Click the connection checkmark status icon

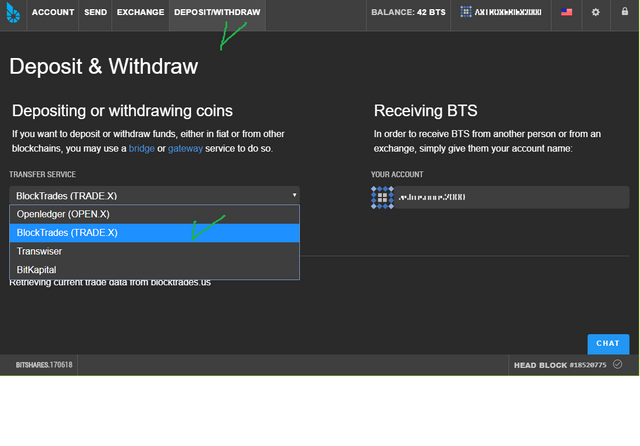(618, 364)
